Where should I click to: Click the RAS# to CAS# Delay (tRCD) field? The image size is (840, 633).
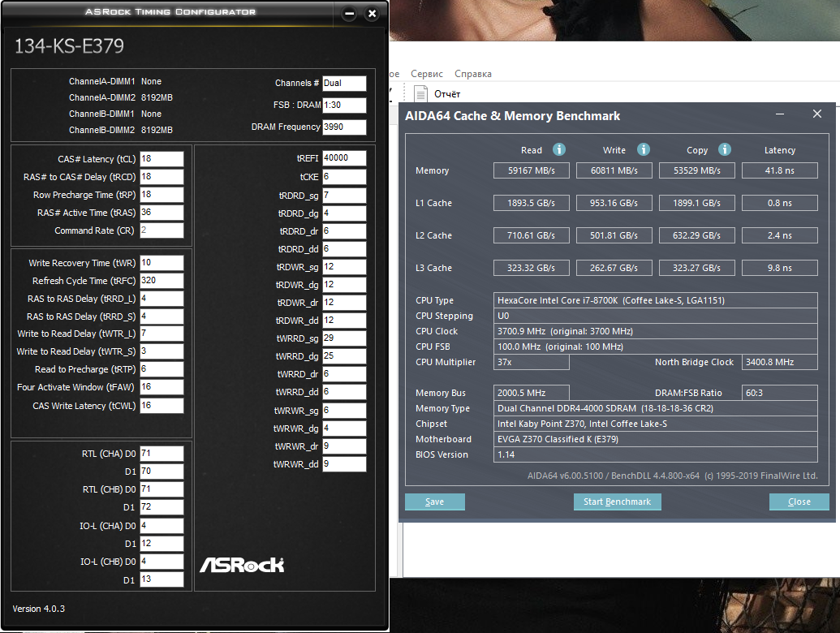[162, 177]
